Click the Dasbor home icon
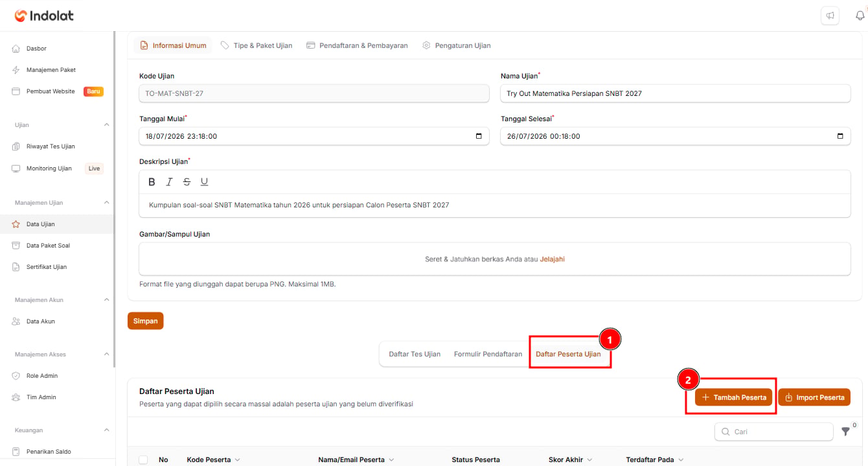 point(16,49)
